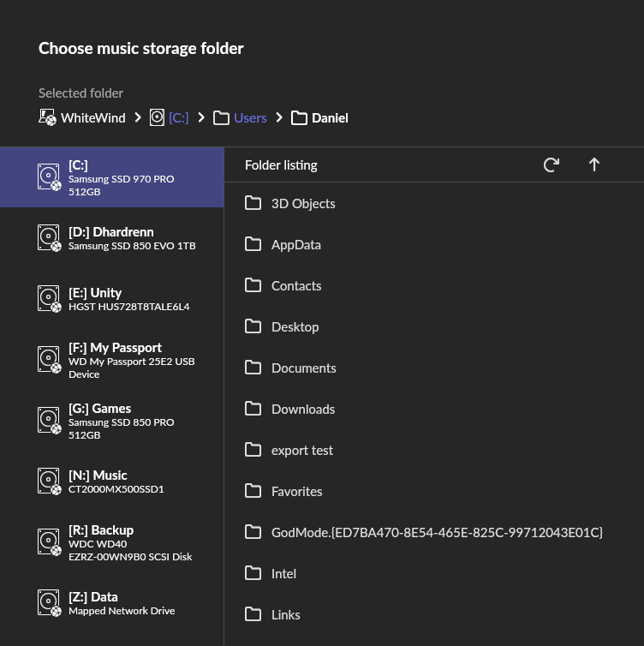
Task: Click the WhiteWind computer icon in breadcrumb
Action: [48, 118]
